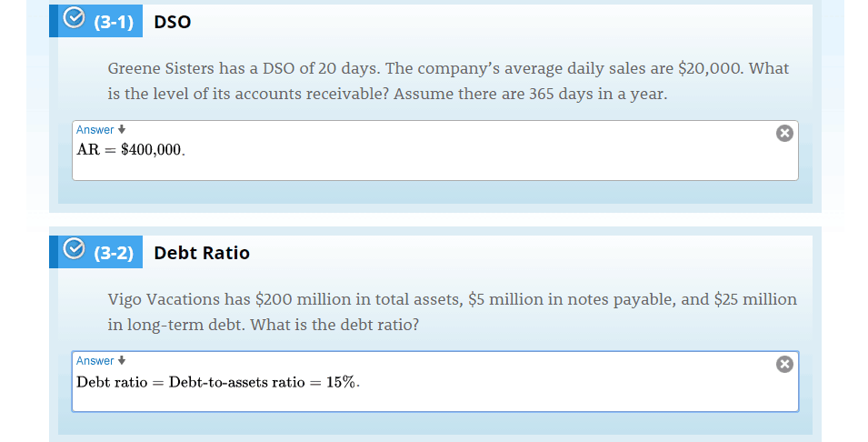Collapse the Answer toggle under Debt Ratio question
The width and height of the screenshot is (868, 442).
(x=101, y=360)
